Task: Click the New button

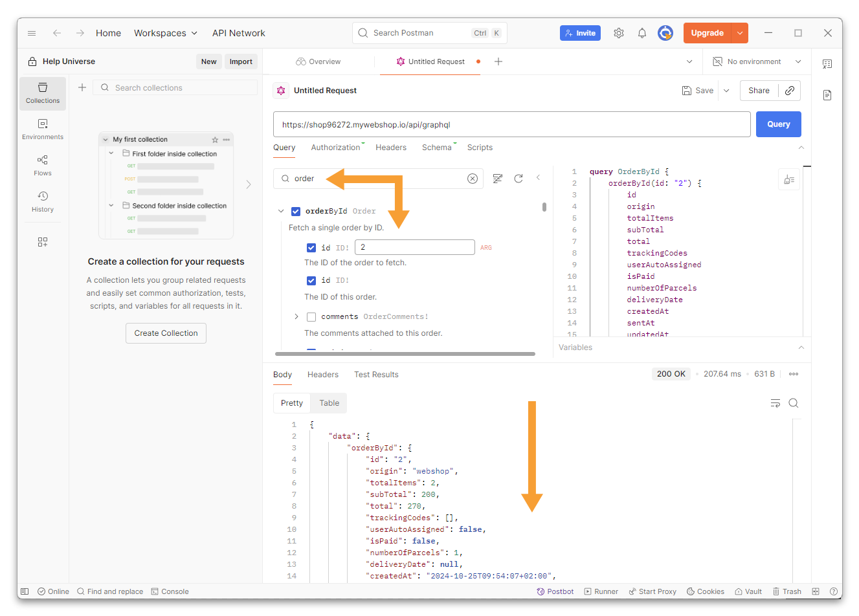Action: [208, 61]
